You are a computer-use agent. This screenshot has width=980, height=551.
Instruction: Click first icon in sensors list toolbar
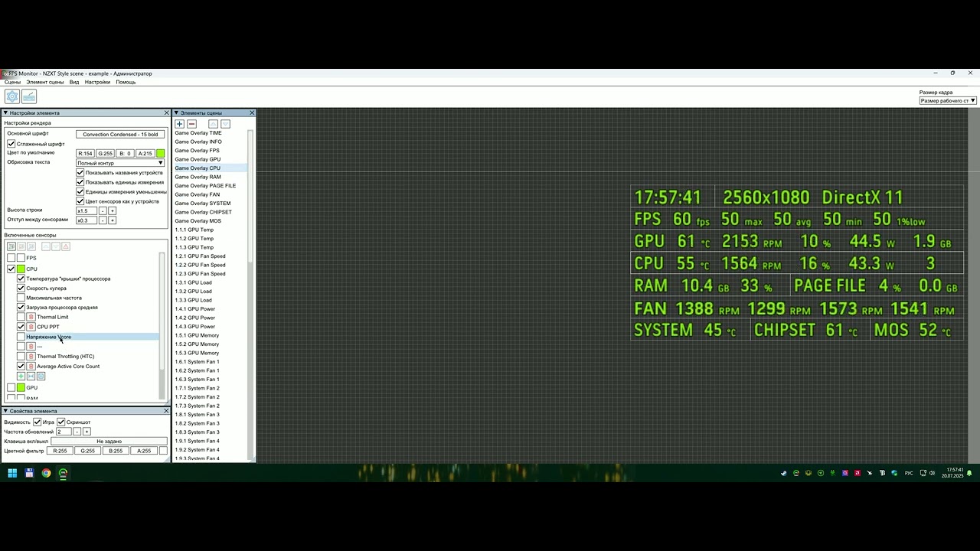pyautogui.click(x=11, y=246)
